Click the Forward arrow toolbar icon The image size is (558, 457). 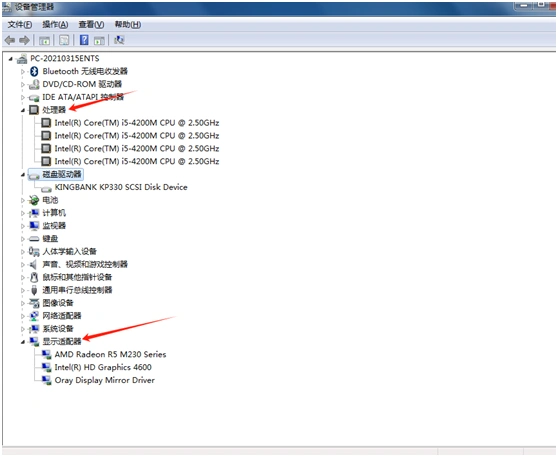[24, 40]
